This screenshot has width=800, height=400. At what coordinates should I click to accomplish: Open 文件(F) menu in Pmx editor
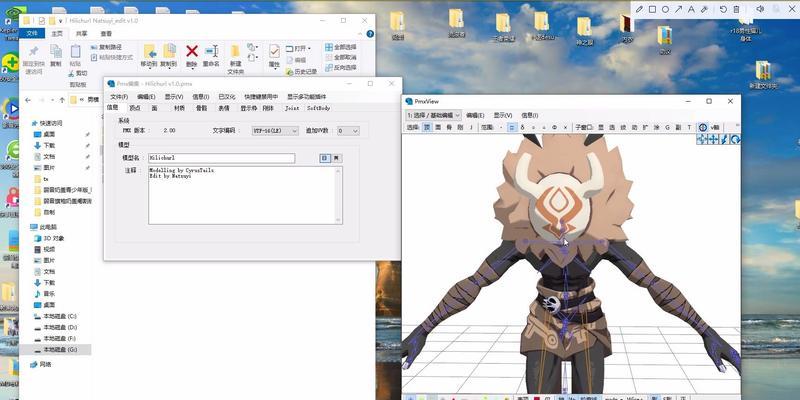[119, 96]
